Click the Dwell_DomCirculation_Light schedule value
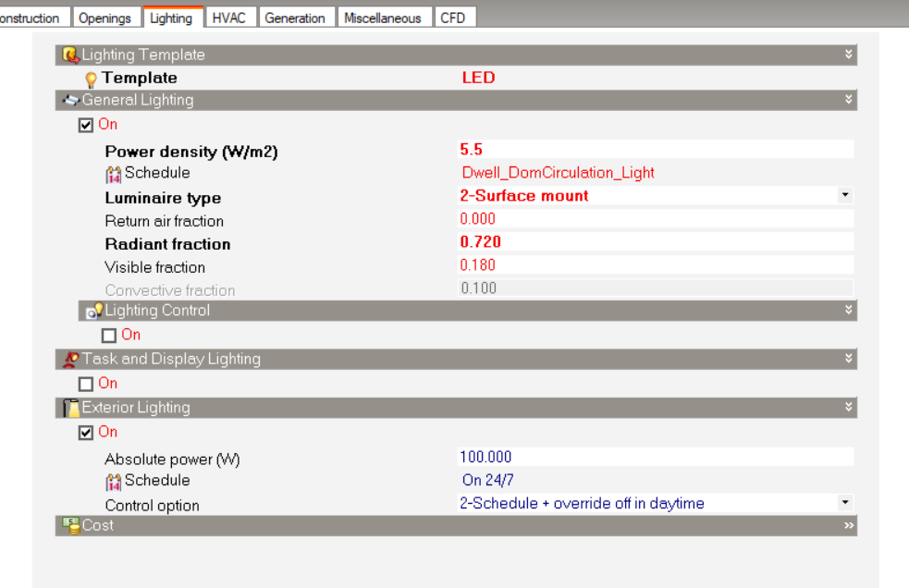909x588 pixels. click(x=558, y=173)
